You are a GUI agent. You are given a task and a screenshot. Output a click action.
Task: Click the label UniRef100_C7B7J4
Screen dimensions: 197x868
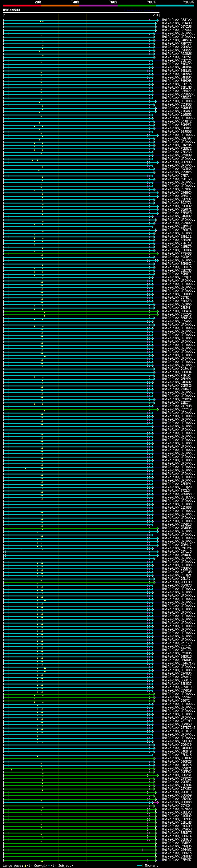[x=177, y=176]
